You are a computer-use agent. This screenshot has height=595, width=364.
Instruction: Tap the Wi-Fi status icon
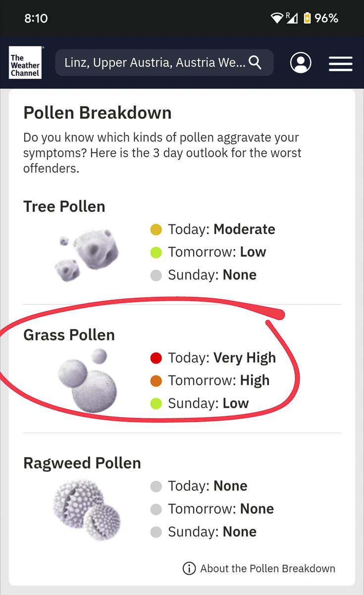coord(277,18)
